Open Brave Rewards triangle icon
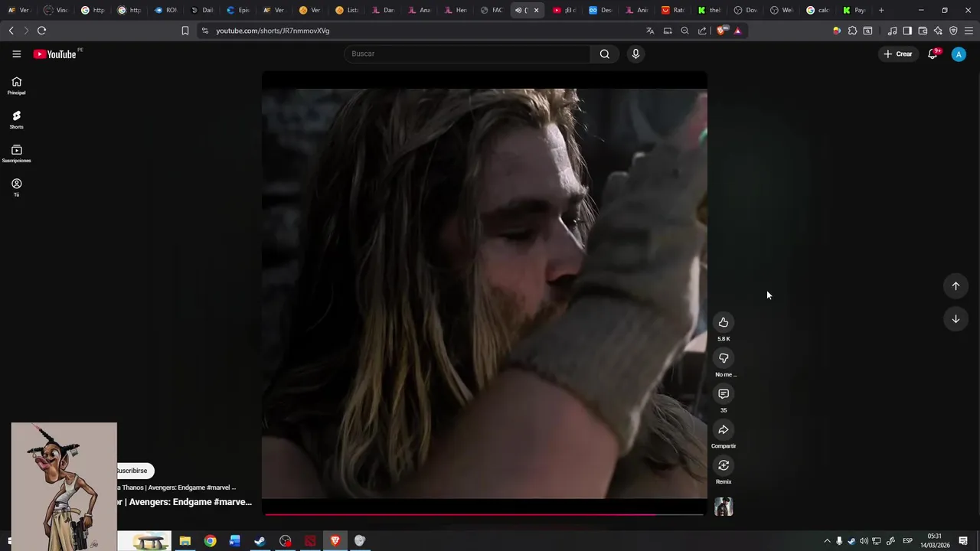 pos(737,31)
